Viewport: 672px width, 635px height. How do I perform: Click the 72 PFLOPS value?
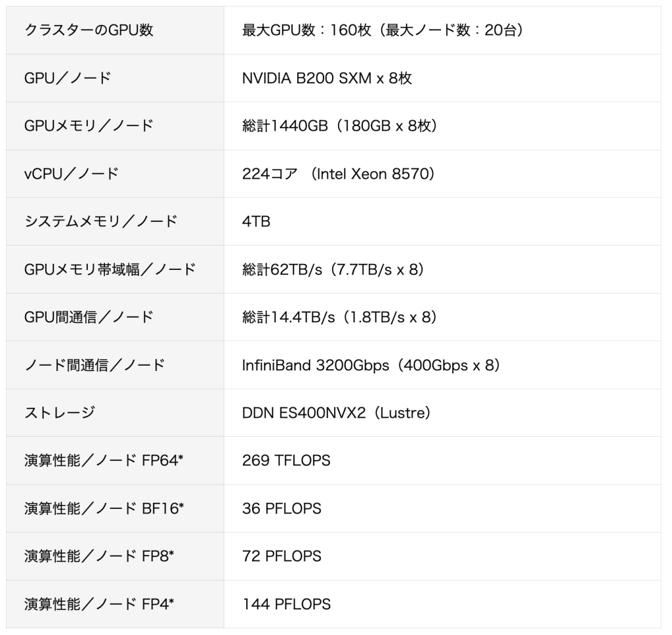pos(282,556)
